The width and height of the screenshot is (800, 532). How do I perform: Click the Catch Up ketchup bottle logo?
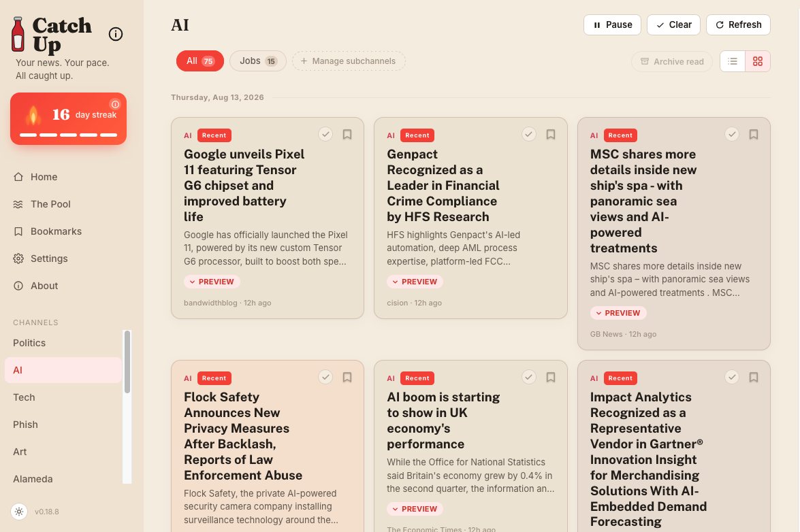coord(18,35)
